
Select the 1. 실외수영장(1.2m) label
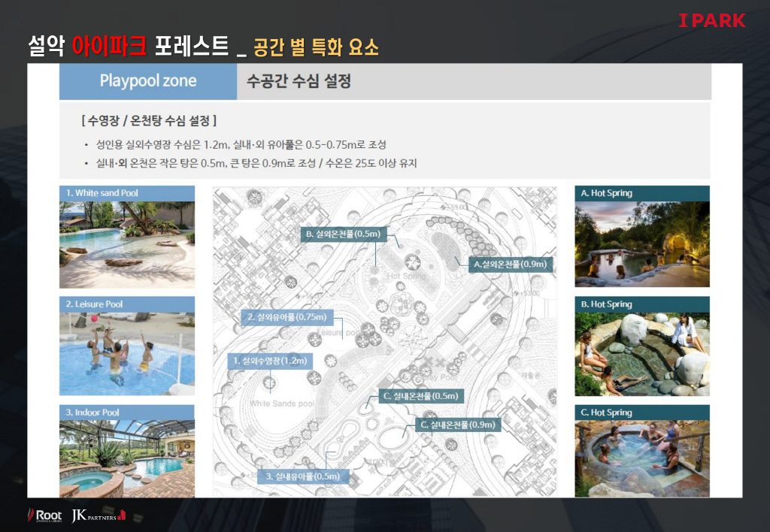pos(269,361)
